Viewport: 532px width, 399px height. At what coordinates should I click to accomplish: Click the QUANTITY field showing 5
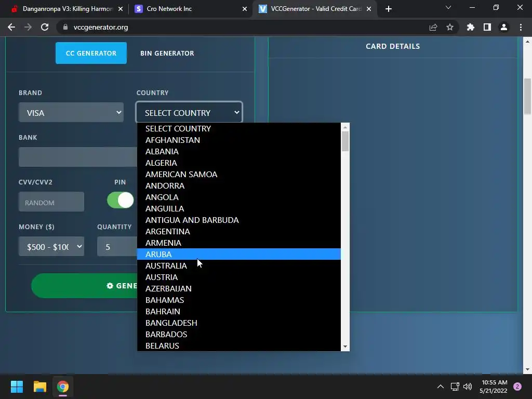(x=117, y=246)
